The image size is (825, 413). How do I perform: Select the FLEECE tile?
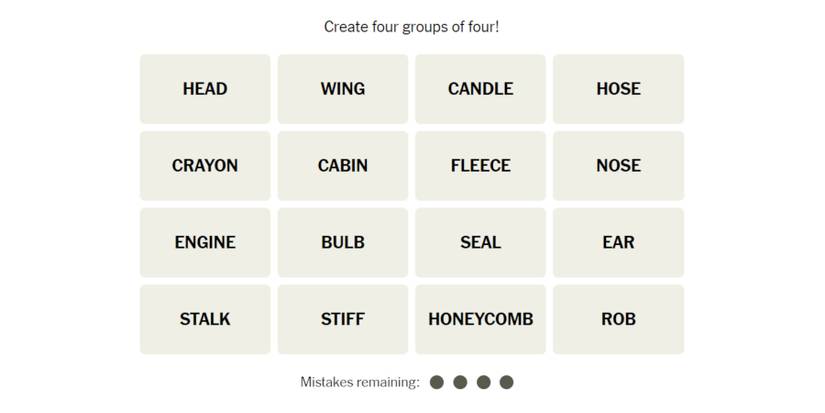pyautogui.click(x=480, y=166)
